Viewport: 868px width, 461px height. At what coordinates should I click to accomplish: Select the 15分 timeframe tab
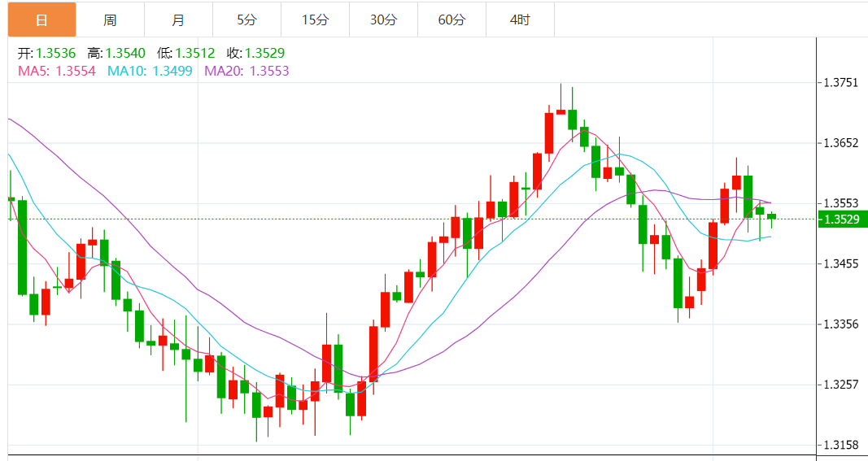pos(315,20)
